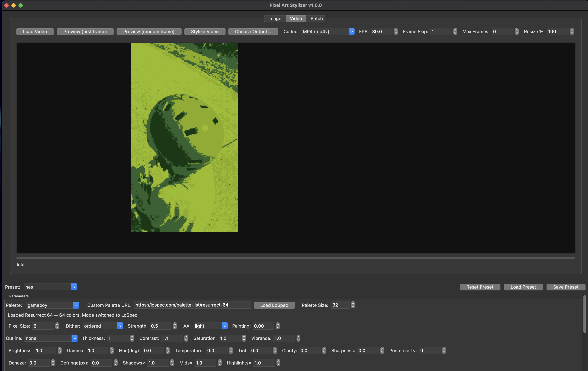Expand the Preset dropdown showing nes
The height and width of the screenshot is (371, 588).
[x=51, y=287]
